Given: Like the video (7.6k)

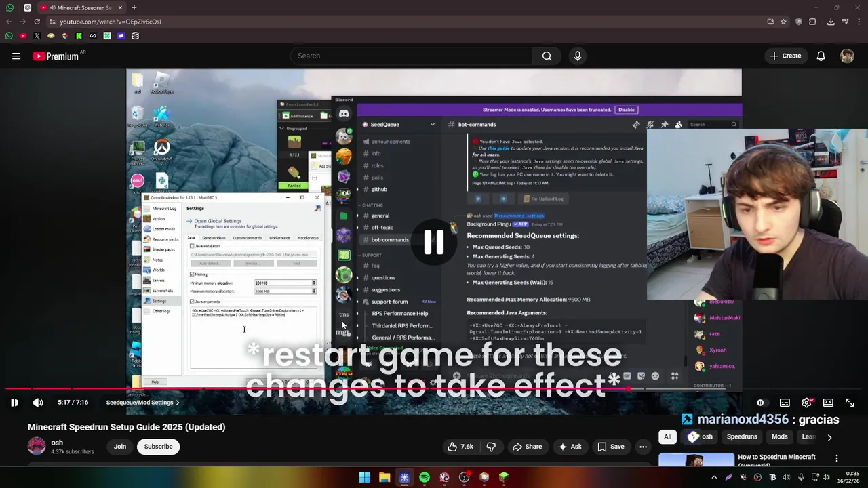Looking at the screenshot, I should (459, 447).
